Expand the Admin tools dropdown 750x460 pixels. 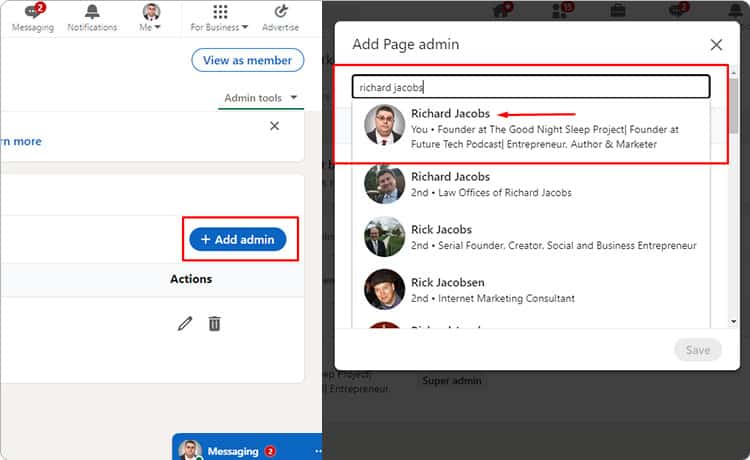point(261,98)
